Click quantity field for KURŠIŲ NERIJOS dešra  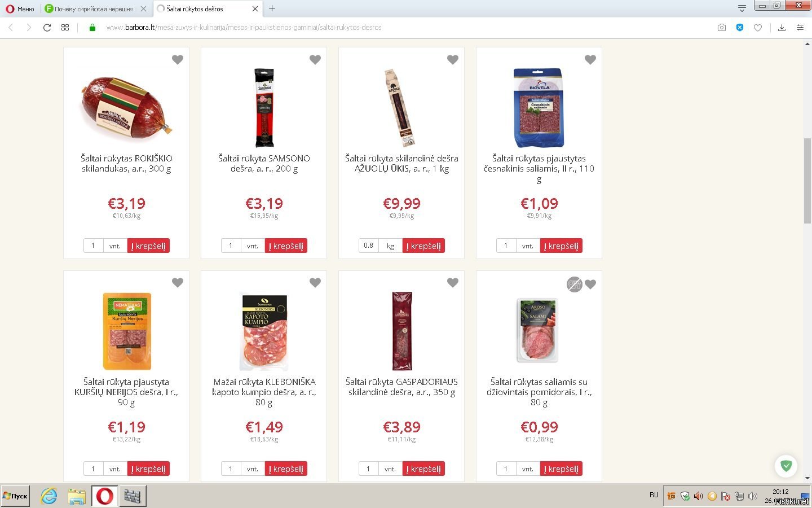pos(94,468)
